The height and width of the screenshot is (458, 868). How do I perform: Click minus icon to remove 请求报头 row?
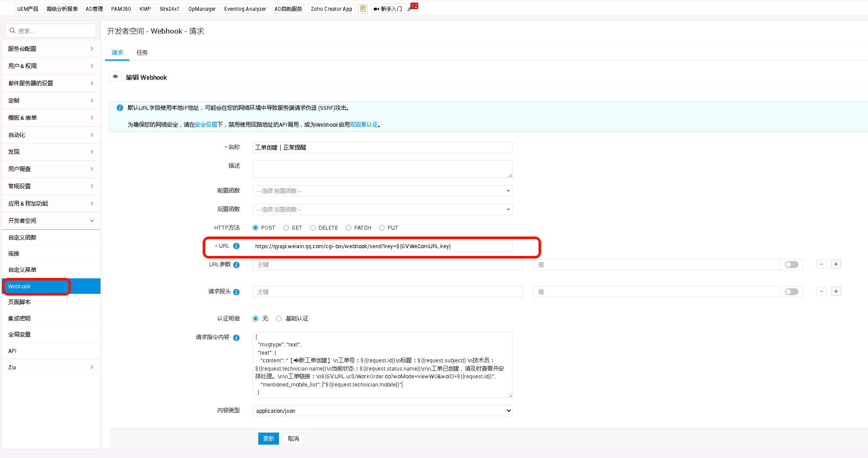tap(821, 292)
